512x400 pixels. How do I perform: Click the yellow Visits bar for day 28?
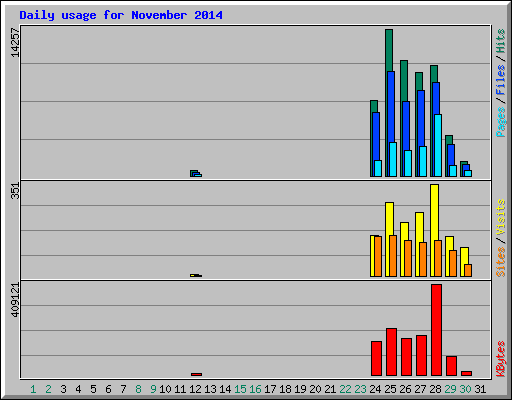(434, 212)
